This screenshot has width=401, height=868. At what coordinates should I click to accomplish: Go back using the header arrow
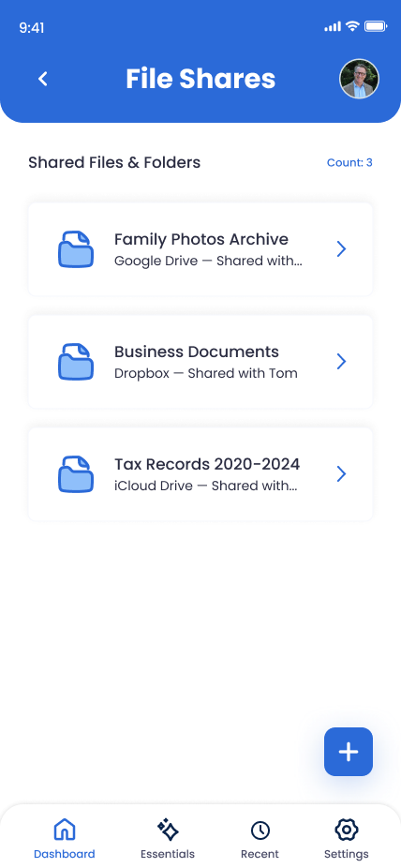click(x=42, y=79)
